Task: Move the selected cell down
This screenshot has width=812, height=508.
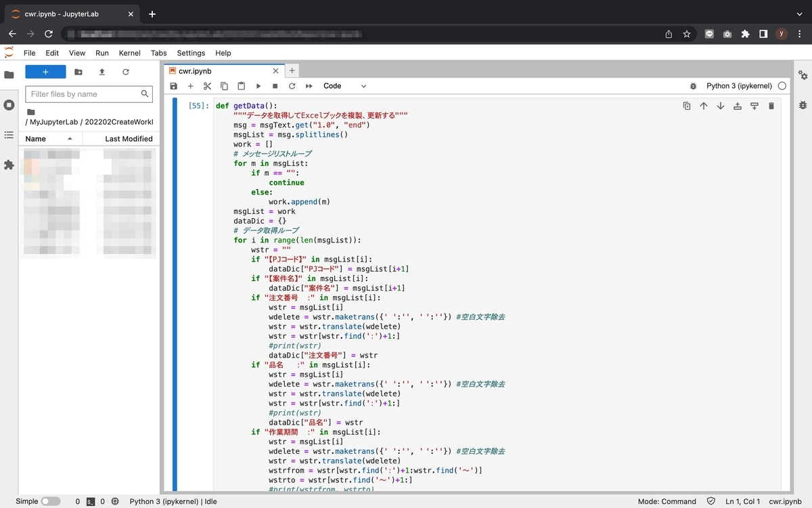Action: tap(721, 106)
